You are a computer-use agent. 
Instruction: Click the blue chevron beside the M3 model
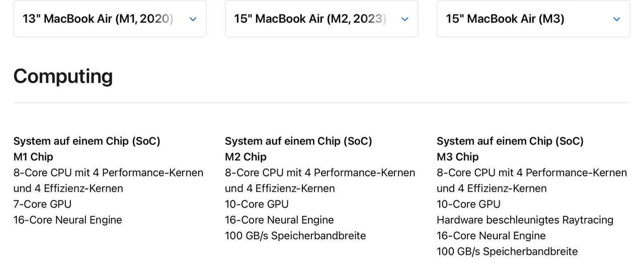tap(616, 19)
